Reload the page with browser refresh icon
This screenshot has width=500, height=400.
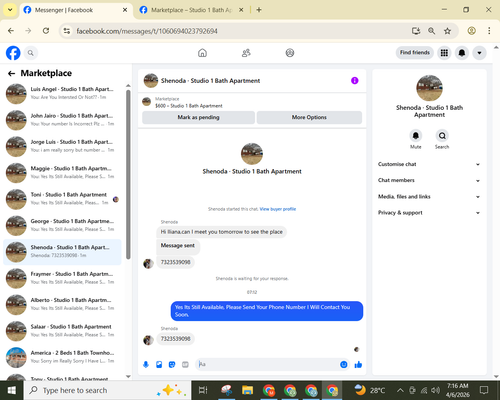point(46,31)
